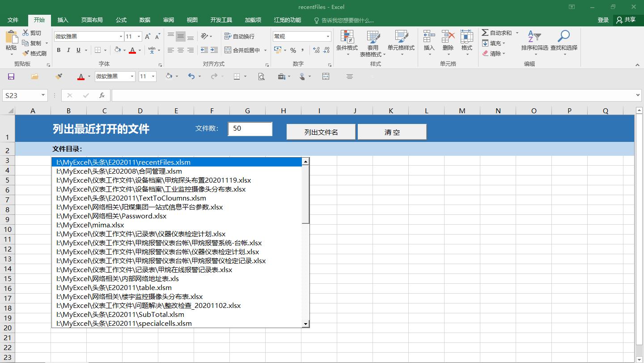Click the 清空 button to clear the list
The image size is (644, 363).
tap(392, 131)
